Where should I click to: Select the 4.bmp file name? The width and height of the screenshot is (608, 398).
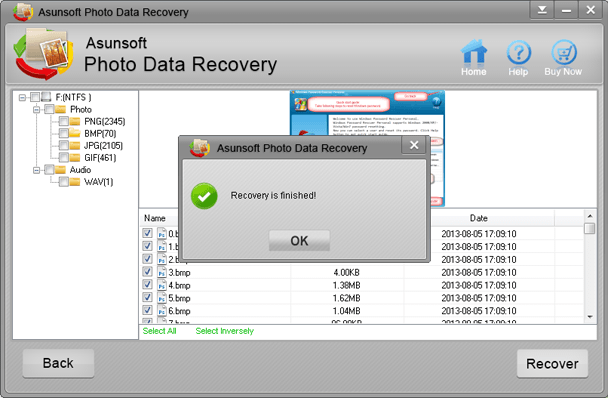click(x=179, y=286)
